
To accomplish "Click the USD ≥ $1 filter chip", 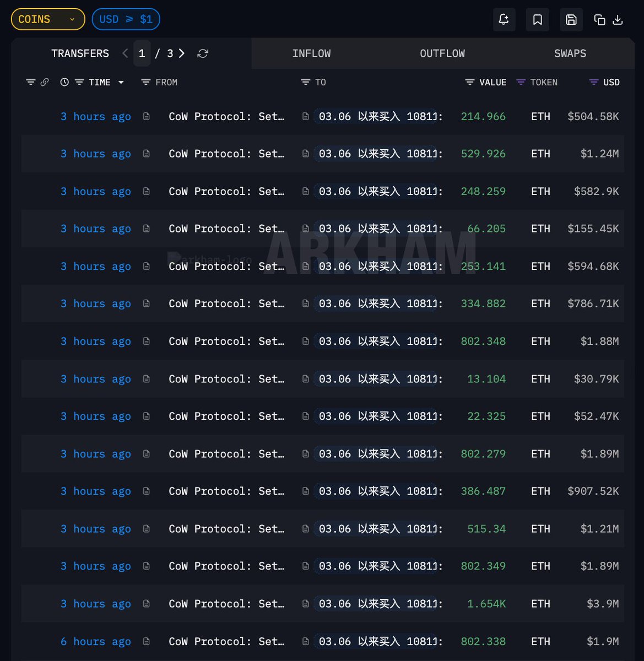I will pos(126,19).
